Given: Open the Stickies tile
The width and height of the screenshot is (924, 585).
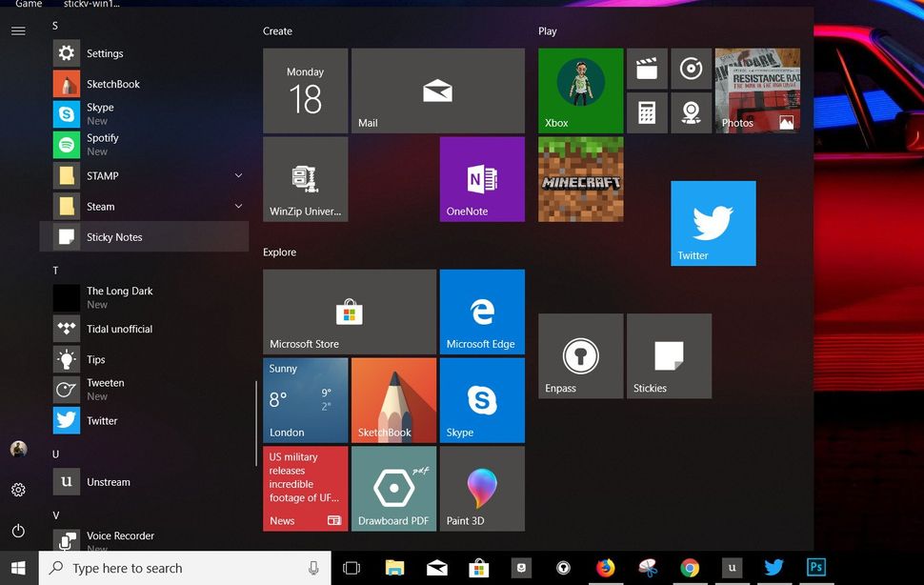Looking at the screenshot, I should pos(669,355).
